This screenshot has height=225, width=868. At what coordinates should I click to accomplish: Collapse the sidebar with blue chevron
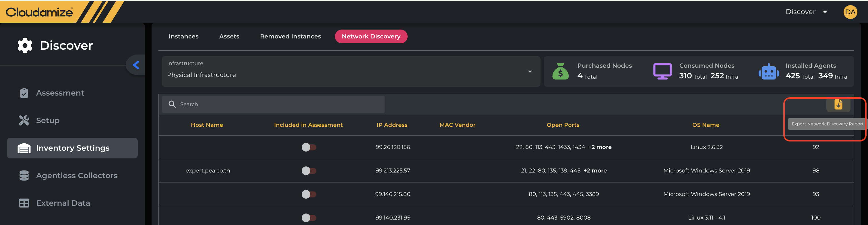point(136,65)
